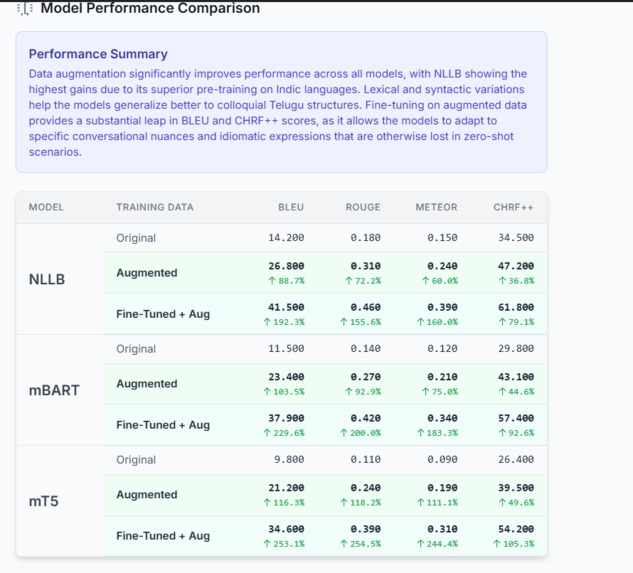Click the 183.3% METEOR increase indicator
This screenshot has width=633, height=573.
[437, 433]
